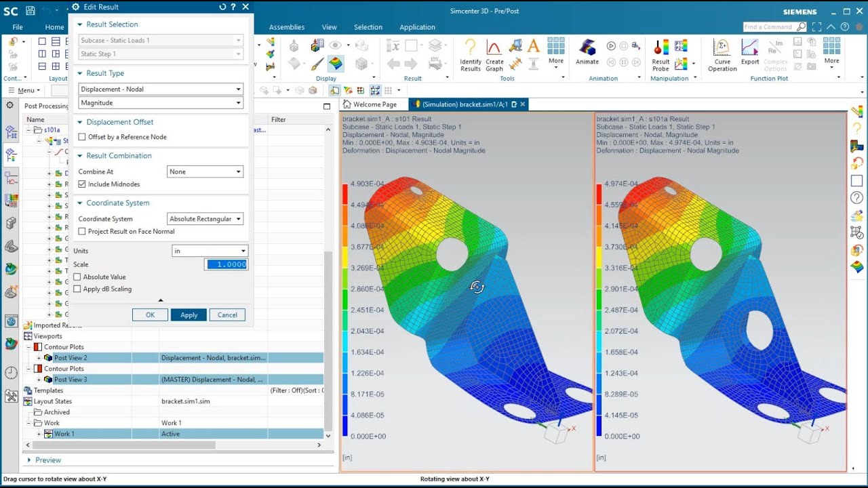This screenshot has width=868, height=488.
Task: Click the paintbrush icon in Display group
Action: [317, 64]
